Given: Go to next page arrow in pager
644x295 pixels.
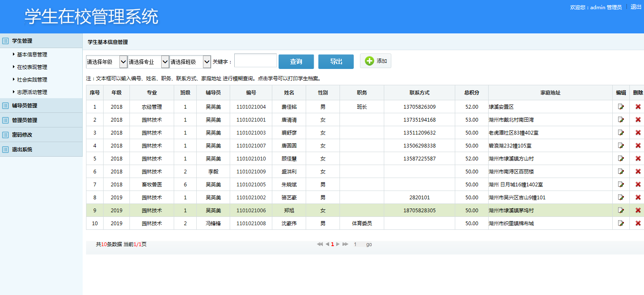Looking at the screenshot, I should (x=338, y=244).
